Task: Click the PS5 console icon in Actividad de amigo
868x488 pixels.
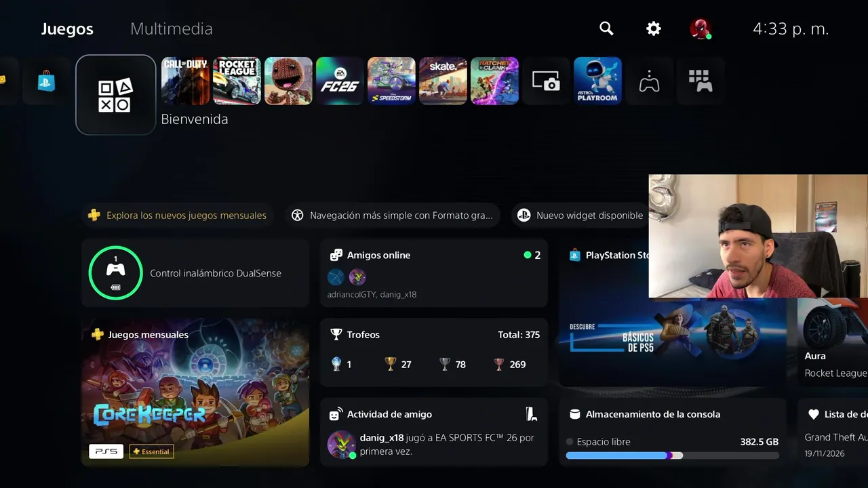Action: [x=531, y=413]
